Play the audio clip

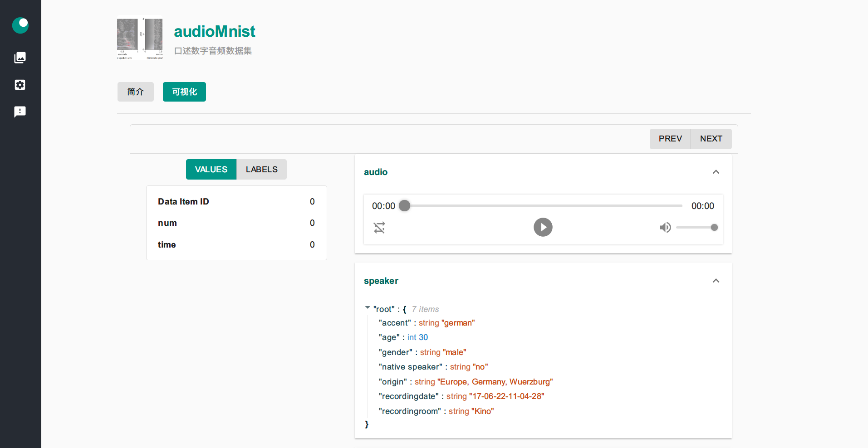543,227
